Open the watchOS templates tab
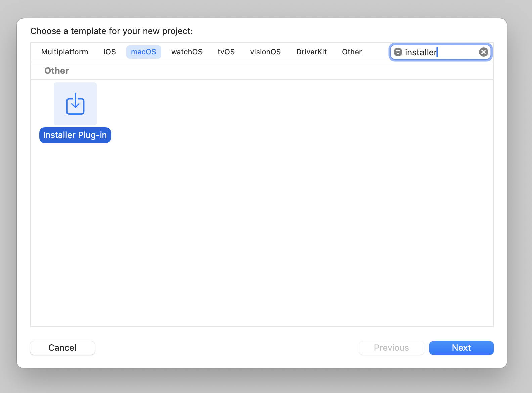 point(187,52)
